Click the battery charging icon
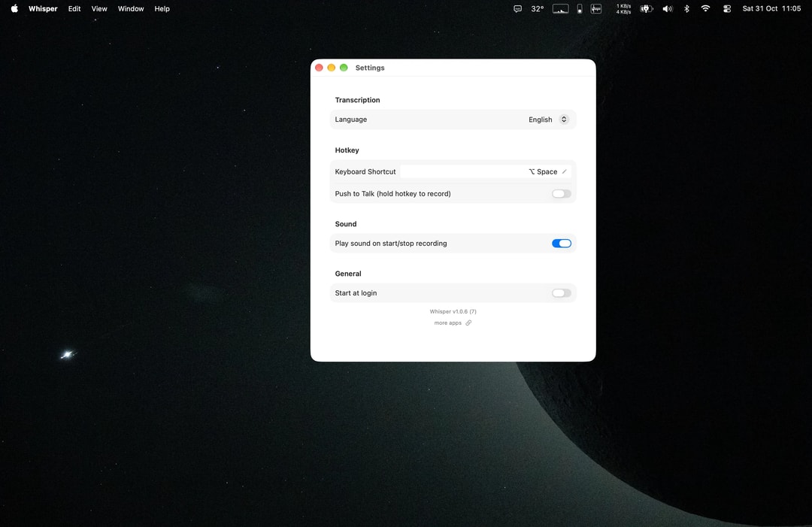Image resolution: width=812 pixels, height=527 pixels. coord(647,9)
